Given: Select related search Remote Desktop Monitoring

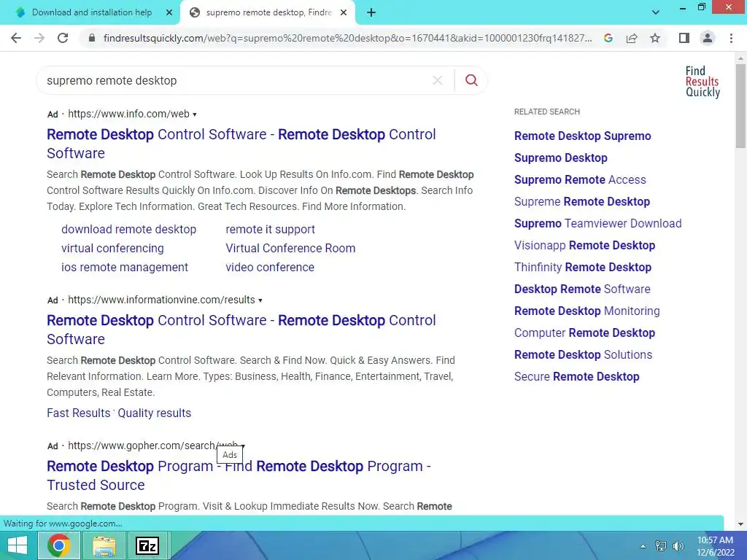Looking at the screenshot, I should click(x=587, y=311).
